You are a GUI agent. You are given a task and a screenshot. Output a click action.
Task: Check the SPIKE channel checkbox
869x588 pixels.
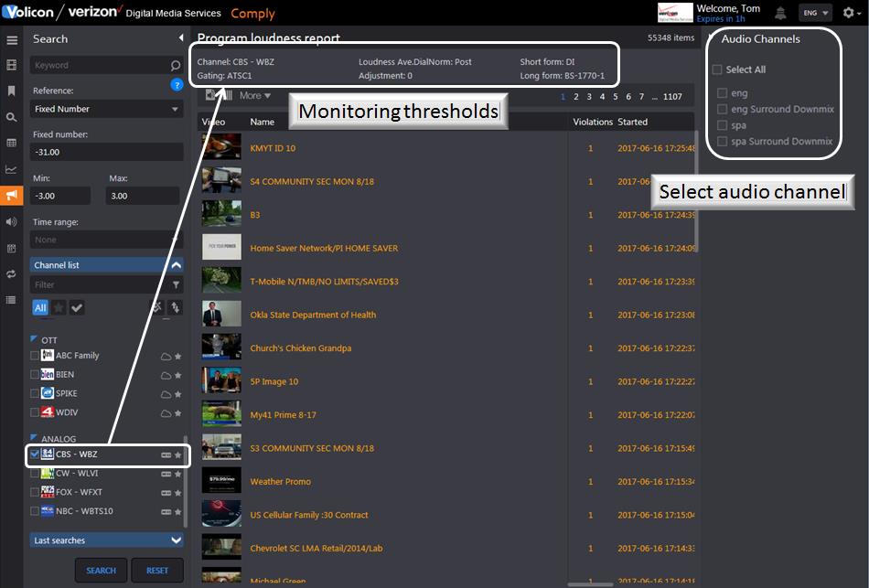click(35, 393)
